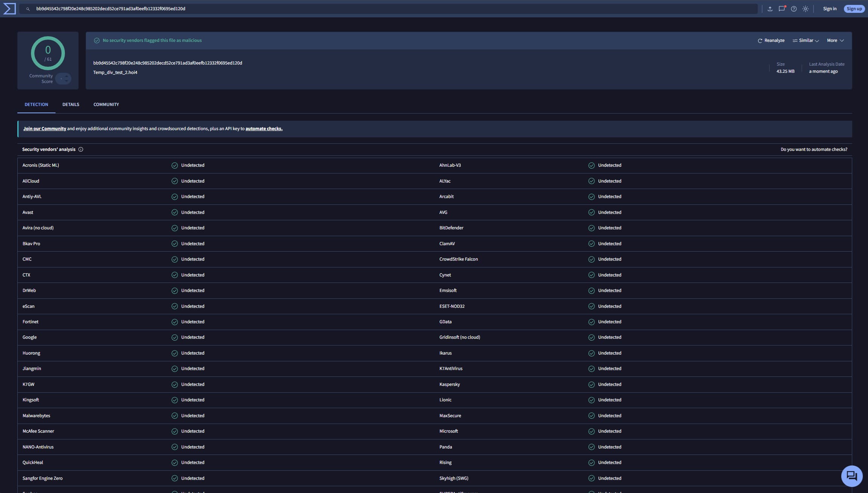This screenshot has width=868, height=493.
Task: Click the Antiy-AVL vendor name
Action: click(x=32, y=197)
